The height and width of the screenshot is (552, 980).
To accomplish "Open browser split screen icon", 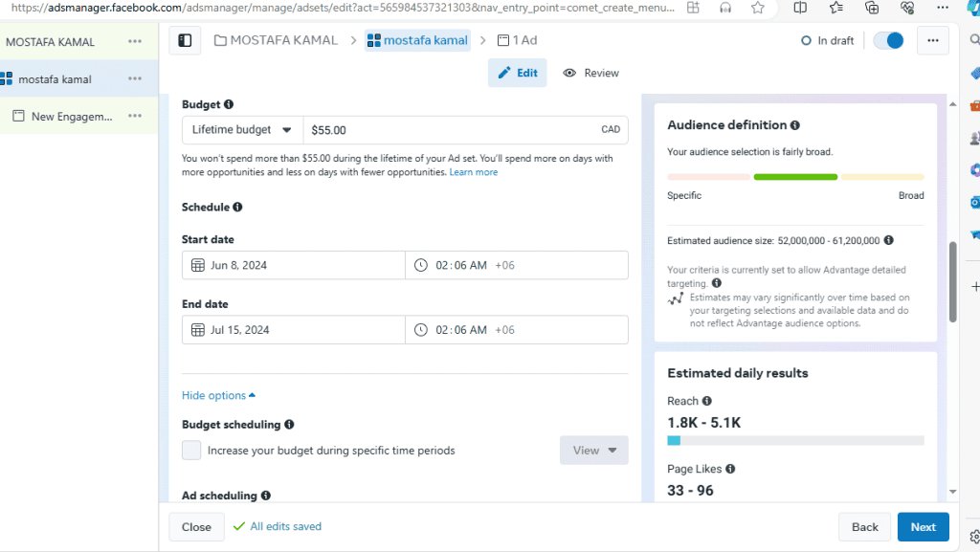I will pos(800,8).
